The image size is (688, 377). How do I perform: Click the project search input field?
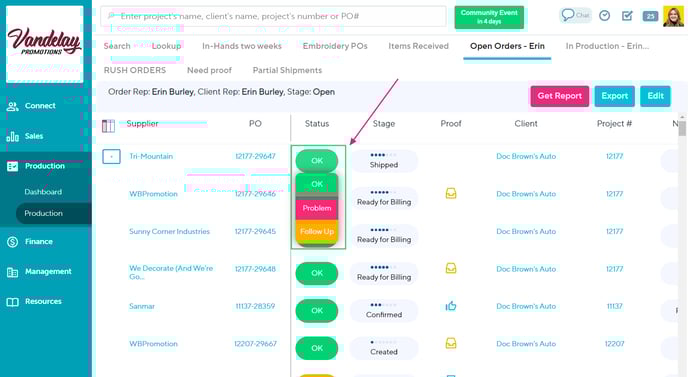click(273, 16)
